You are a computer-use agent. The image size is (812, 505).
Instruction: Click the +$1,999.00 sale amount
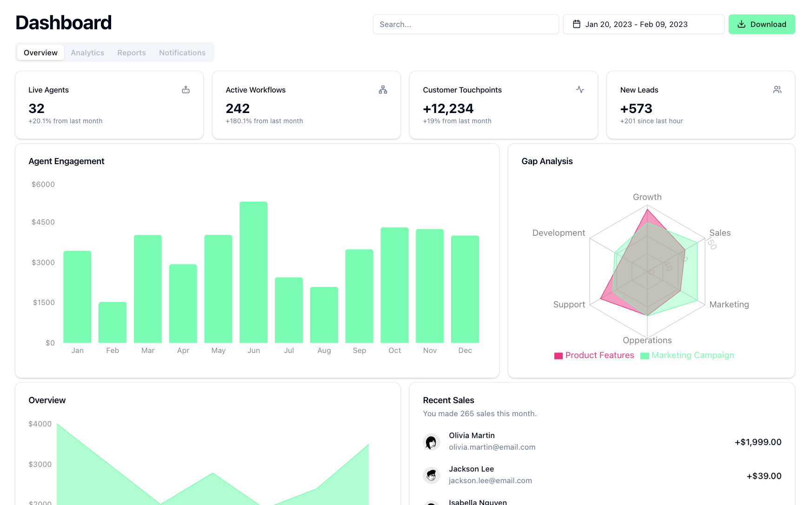pos(758,442)
